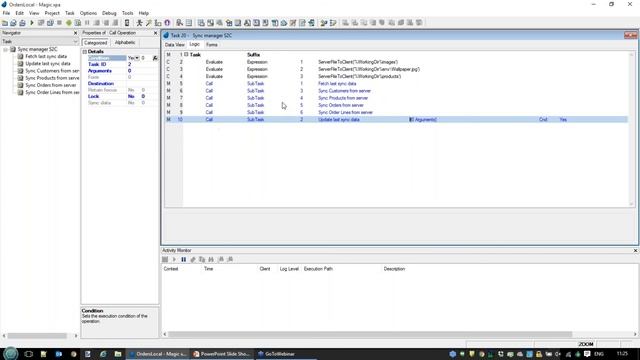This screenshot has height=360, width=640.
Task: Open the File menu
Action: (x=6, y=13)
